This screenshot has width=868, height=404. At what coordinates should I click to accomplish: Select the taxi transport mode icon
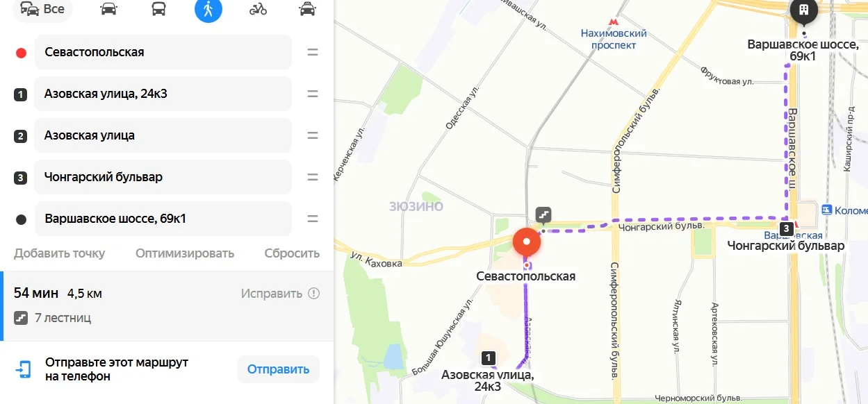point(306,10)
